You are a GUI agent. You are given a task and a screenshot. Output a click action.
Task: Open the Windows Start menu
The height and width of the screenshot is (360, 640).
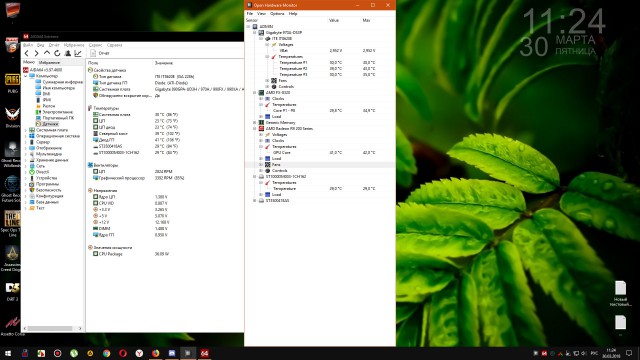[8, 353]
